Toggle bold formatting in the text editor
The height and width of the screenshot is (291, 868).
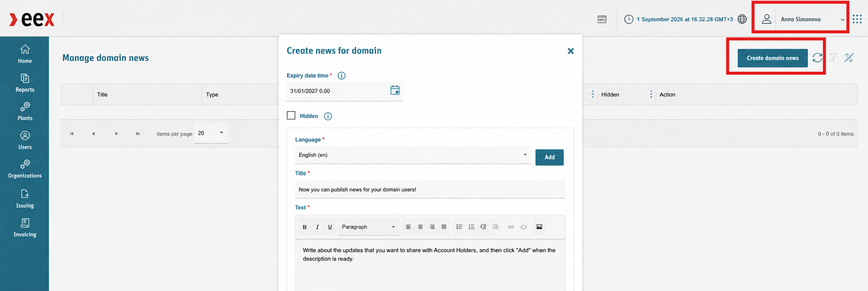click(x=304, y=227)
